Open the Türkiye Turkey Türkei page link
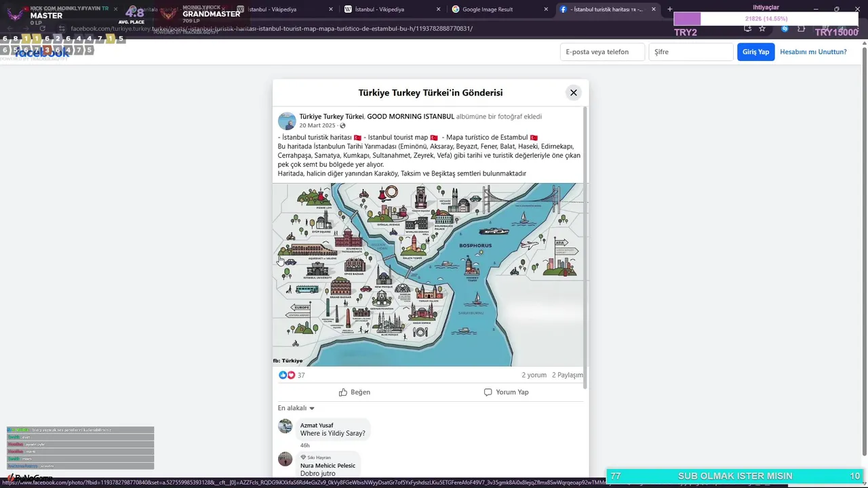Viewport: 868px width, 488px height. tap(332, 117)
